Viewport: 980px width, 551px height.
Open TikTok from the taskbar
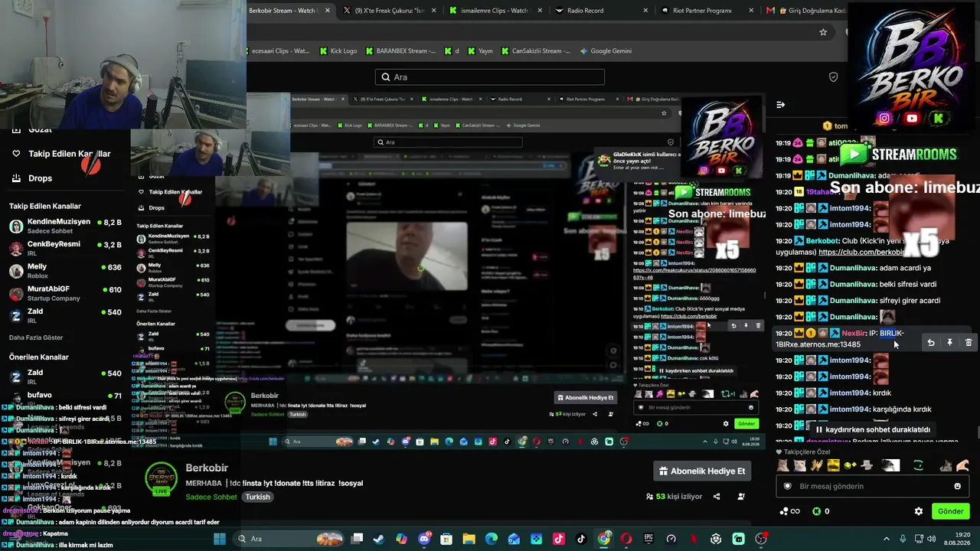(x=581, y=539)
